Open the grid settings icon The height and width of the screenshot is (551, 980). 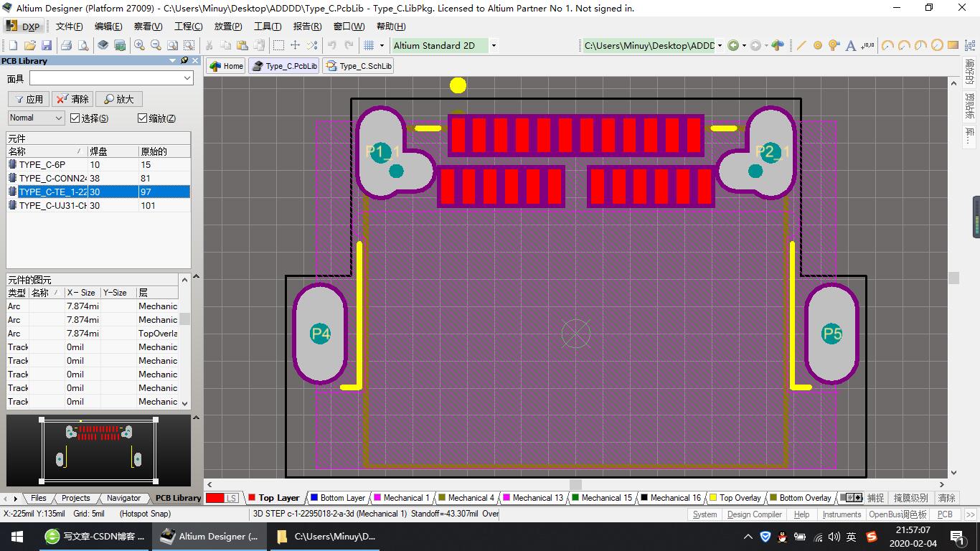(x=369, y=45)
